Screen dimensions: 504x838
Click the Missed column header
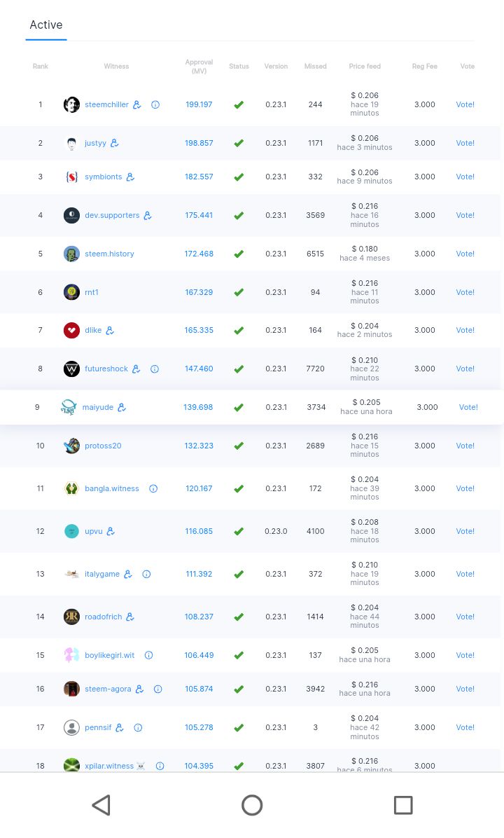[x=315, y=67]
